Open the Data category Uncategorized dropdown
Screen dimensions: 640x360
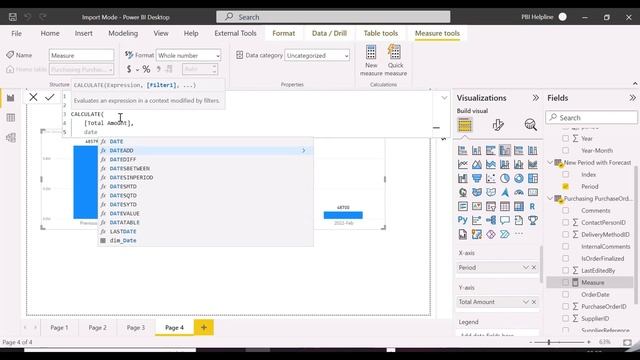pyautogui.click(x=317, y=55)
